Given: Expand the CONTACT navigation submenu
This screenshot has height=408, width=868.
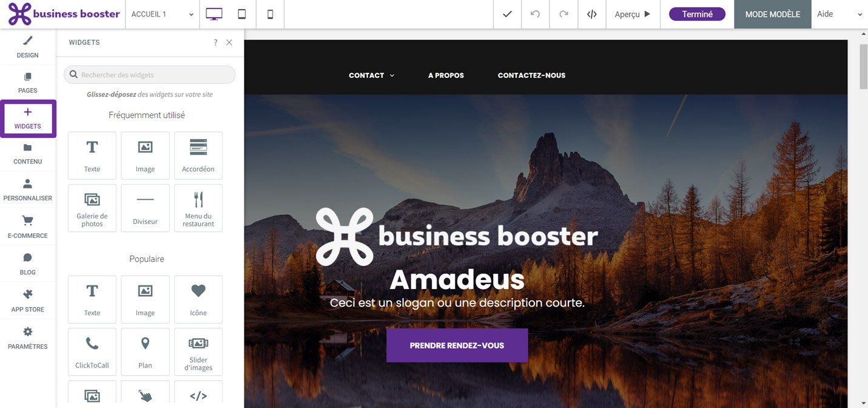Looking at the screenshot, I should 371,75.
